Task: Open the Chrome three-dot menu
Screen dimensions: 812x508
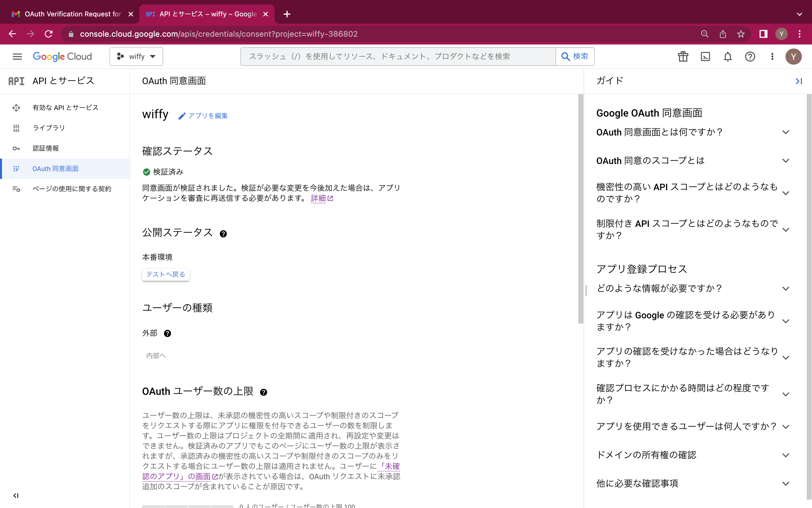Action: point(800,34)
